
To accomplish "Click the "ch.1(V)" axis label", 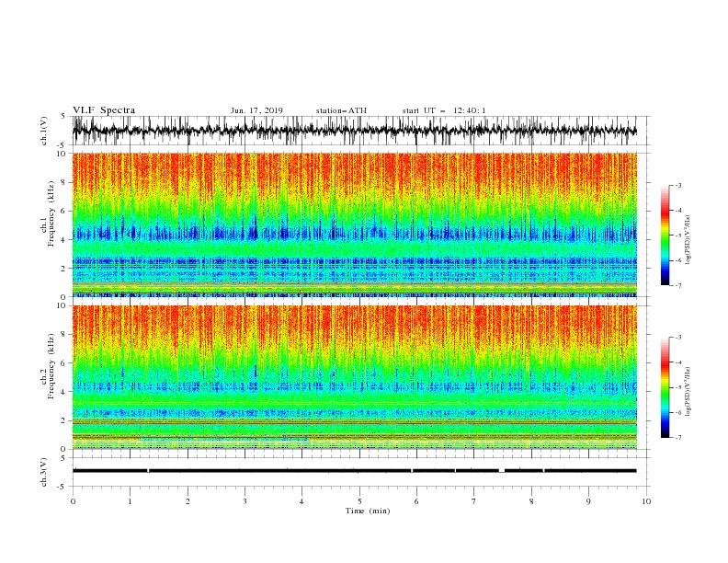I will point(44,131).
